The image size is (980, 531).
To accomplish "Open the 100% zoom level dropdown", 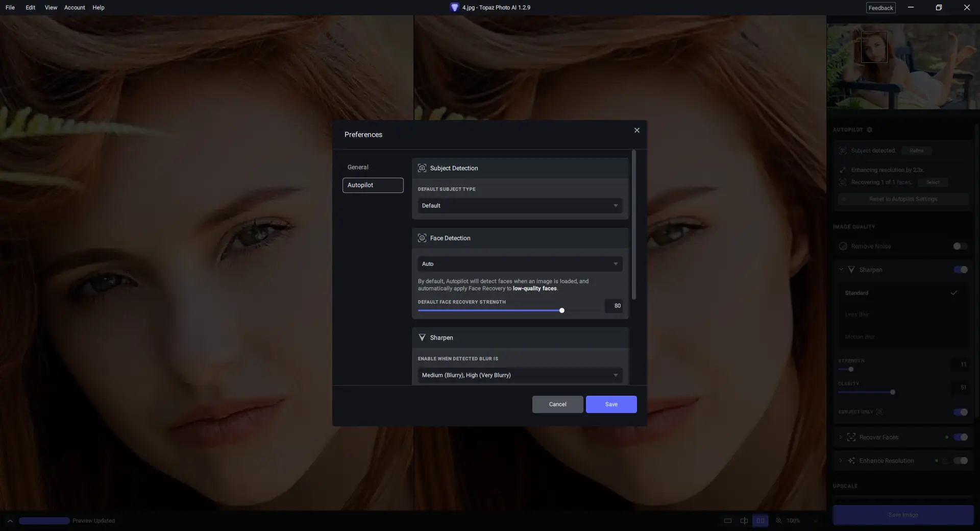I will (802, 521).
